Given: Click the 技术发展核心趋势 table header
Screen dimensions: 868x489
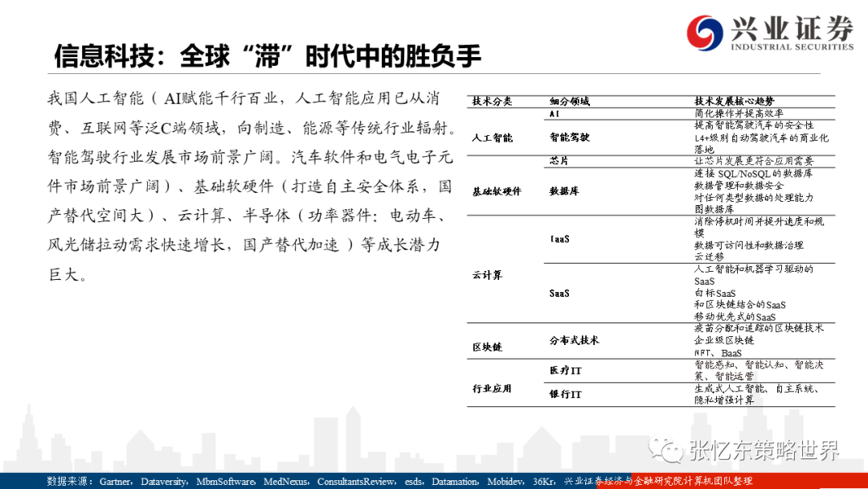Looking at the screenshot, I should (734, 101).
